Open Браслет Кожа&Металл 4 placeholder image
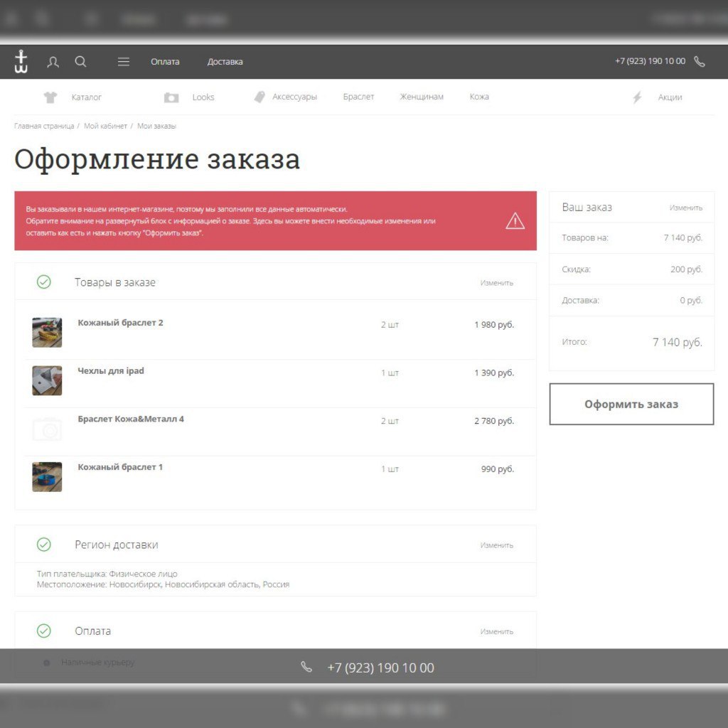Viewport: 728px width, 728px height. tap(47, 429)
